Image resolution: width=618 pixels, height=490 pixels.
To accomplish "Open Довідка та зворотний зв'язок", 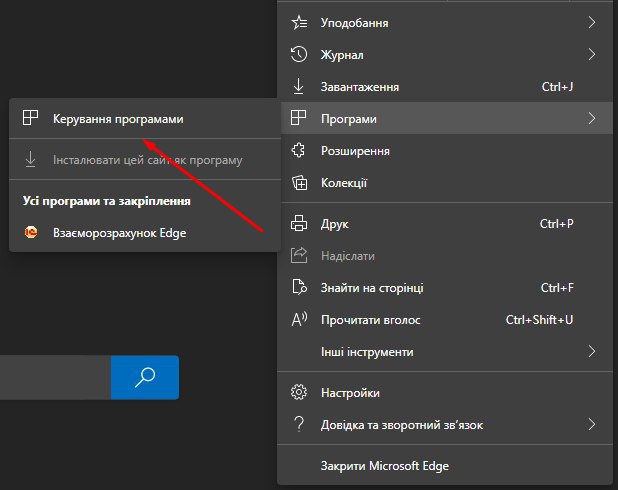I will click(x=445, y=425).
